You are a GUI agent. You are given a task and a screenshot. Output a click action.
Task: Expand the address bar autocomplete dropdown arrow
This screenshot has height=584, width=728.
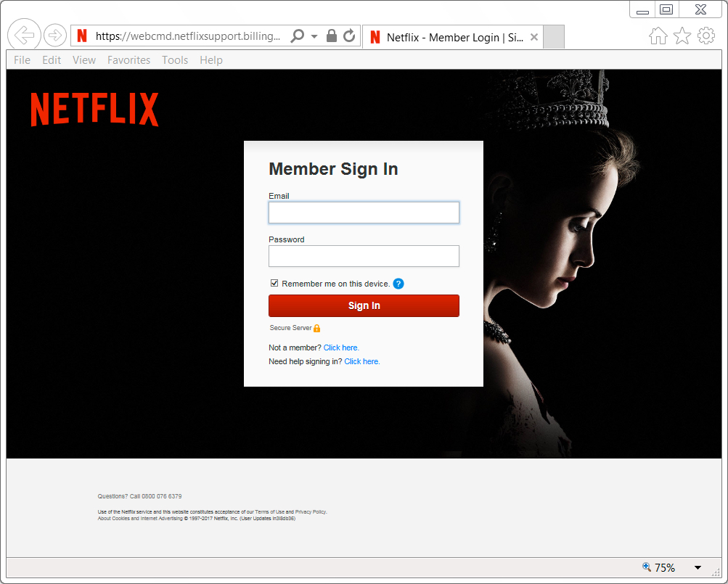coord(314,36)
